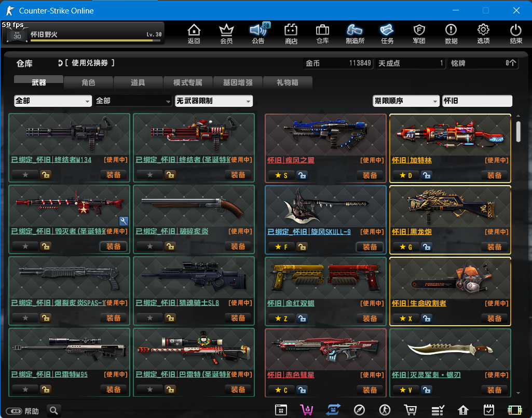Viewport: 532px width, 418px height.
Task: Open the 公告 announcements speaker icon
Action: coord(258,34)
